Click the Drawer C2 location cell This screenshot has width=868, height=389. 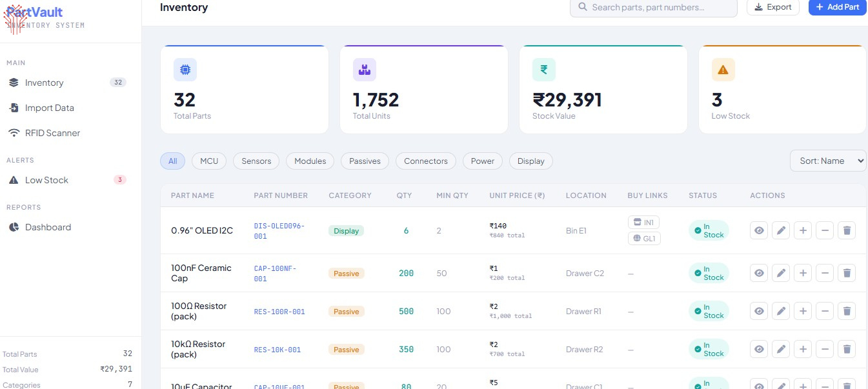pyautogui.click(x=585, y=274)
